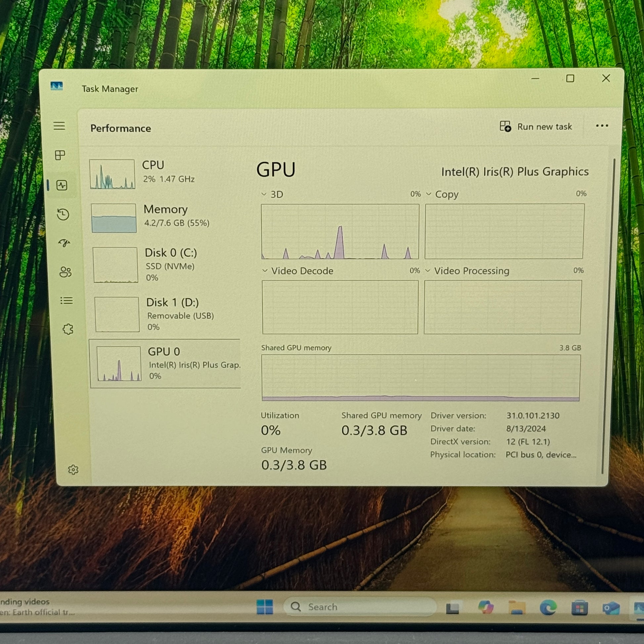Click driver version 31.0.101.2130

533,416
